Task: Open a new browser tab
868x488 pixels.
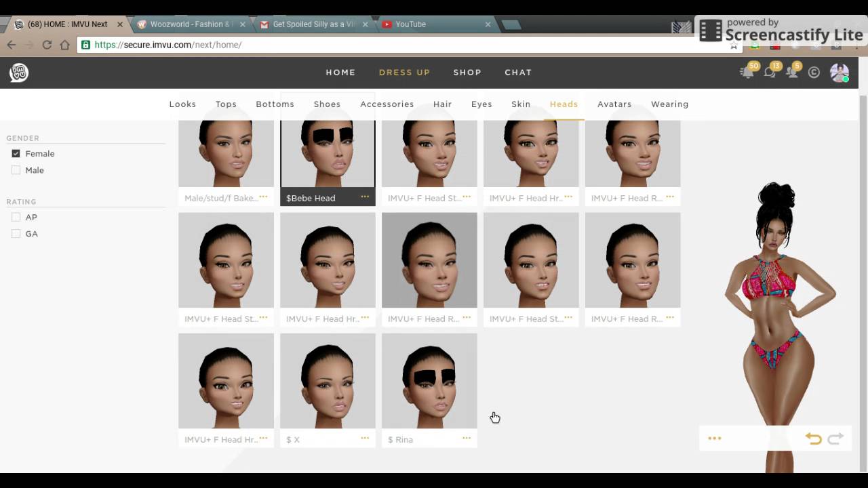Action: pos(511,24)
